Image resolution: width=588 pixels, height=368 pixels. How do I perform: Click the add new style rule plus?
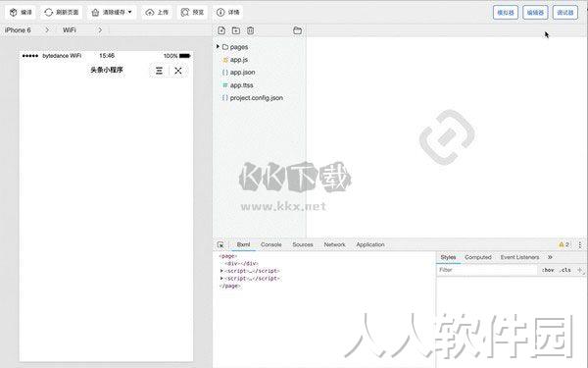580,270
